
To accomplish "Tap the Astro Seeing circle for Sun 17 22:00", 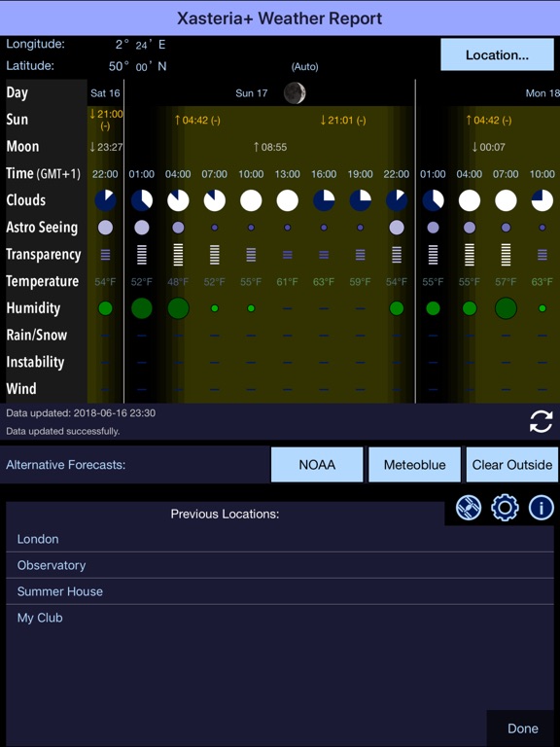I will (x=397, y=228).
